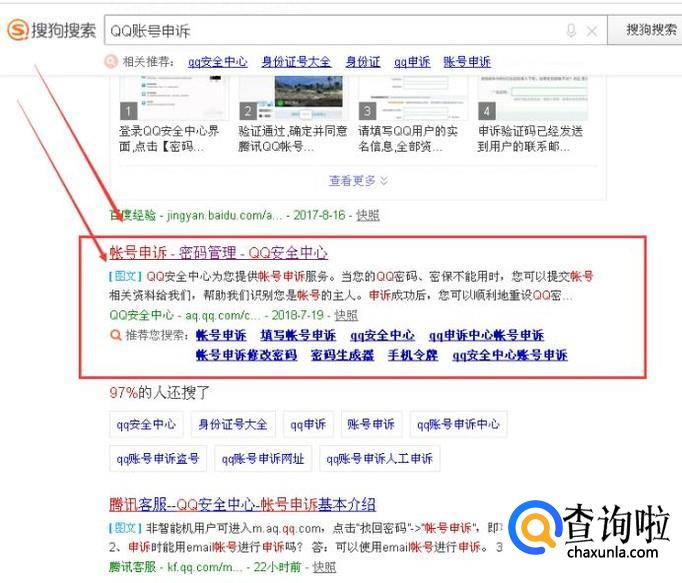682x583 pixels.
Task: Click the QQ安全中心 - aq.qq.com source text
Action: pyautogui.click(x=185, y=315)
